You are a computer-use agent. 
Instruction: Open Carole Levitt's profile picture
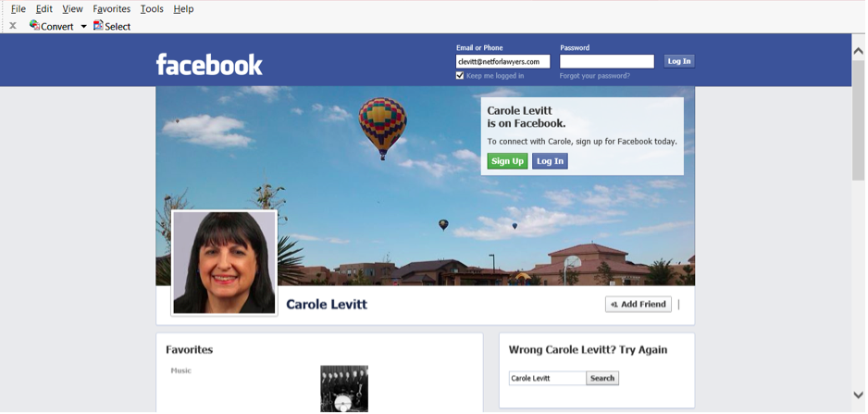point(224,262)
